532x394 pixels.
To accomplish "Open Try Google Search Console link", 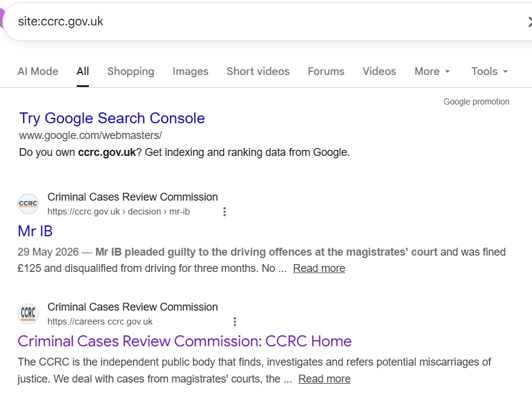I will [112, 118].
